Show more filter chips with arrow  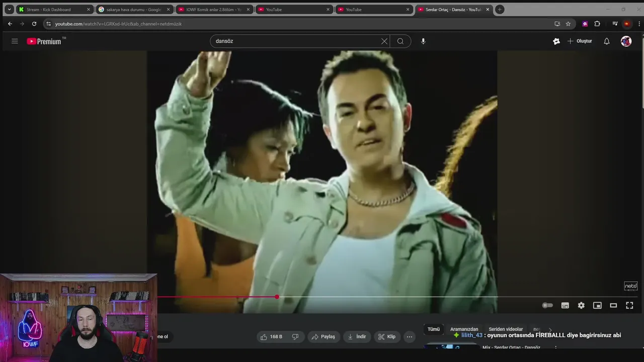coord(550,330)
